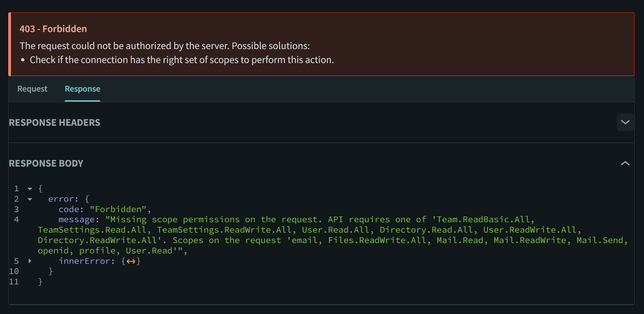Click line number 10 in the gutter

14,271
